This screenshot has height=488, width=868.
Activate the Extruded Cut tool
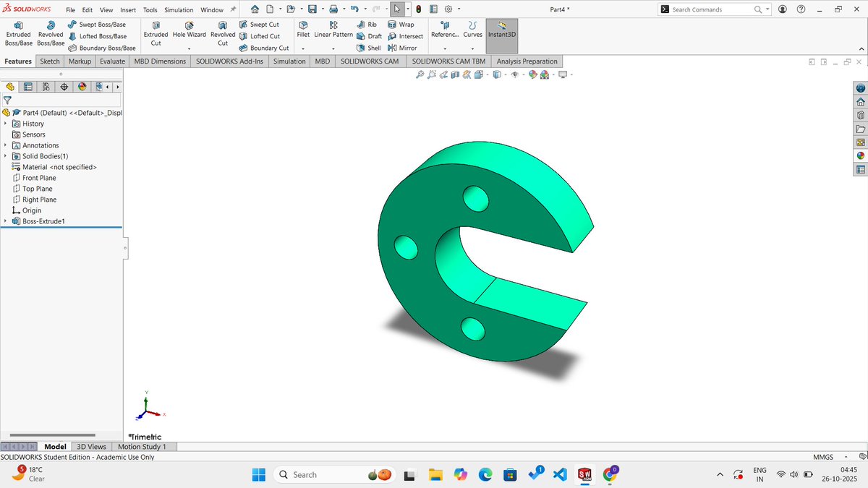156,35
